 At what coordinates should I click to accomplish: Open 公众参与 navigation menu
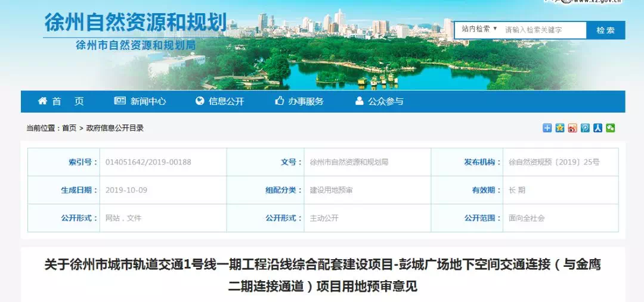tap(379, 101)
